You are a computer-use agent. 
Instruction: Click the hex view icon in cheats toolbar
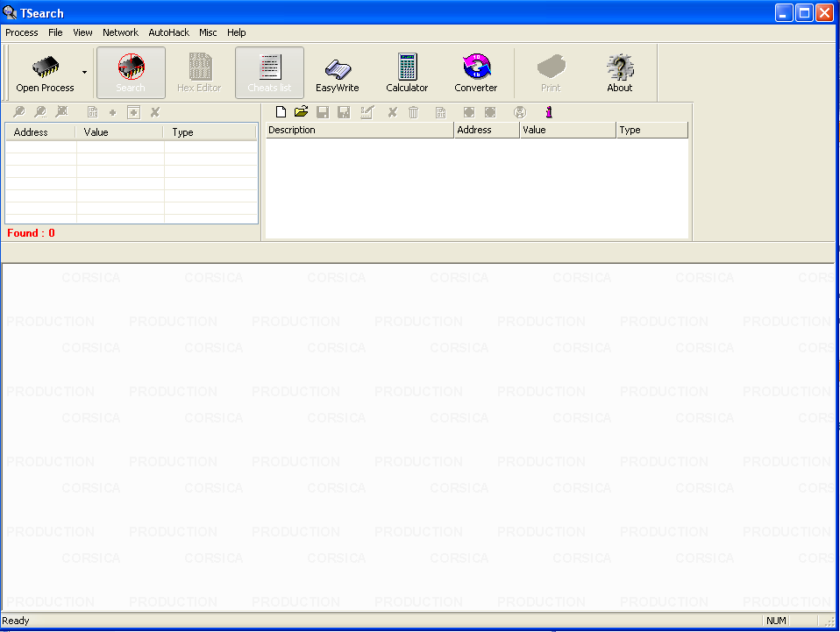(440, 112)
